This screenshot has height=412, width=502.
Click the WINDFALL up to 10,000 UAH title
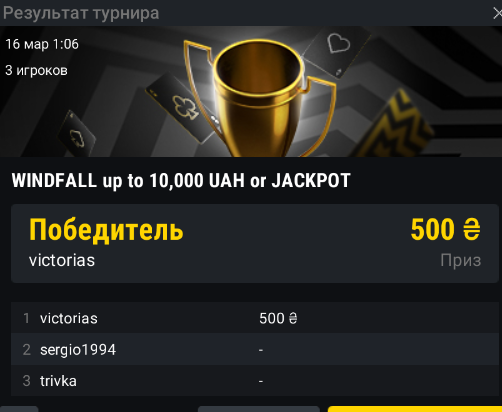pos(181,181)
